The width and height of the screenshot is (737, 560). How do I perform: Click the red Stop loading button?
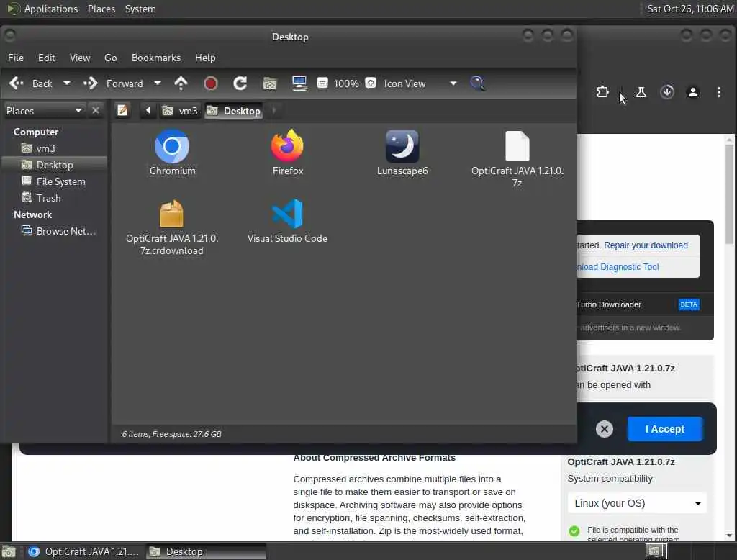(211, 83)
